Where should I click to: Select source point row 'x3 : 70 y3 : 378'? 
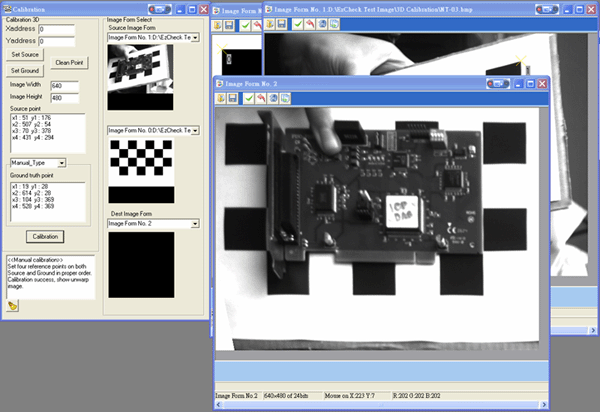[31, 131]
